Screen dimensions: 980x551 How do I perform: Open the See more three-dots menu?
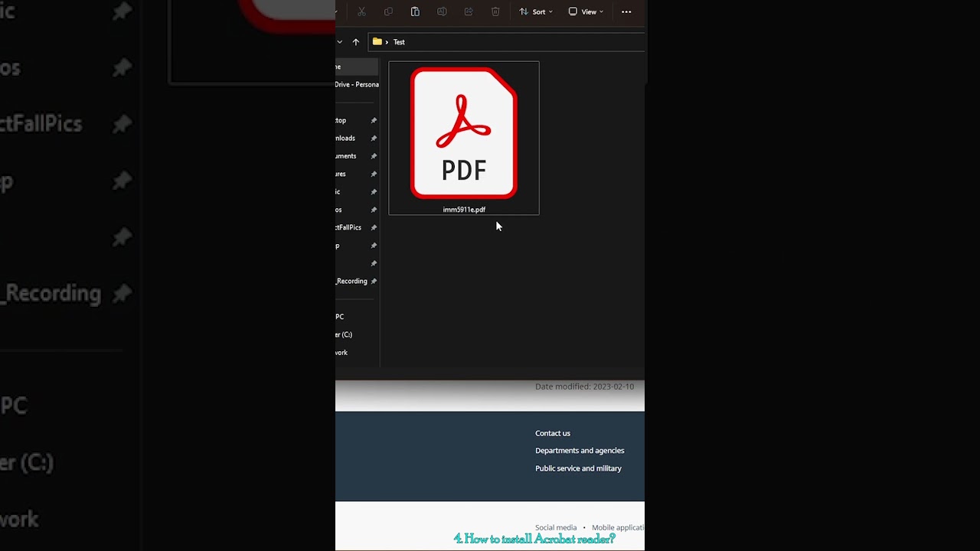click(x=626, y=11)
